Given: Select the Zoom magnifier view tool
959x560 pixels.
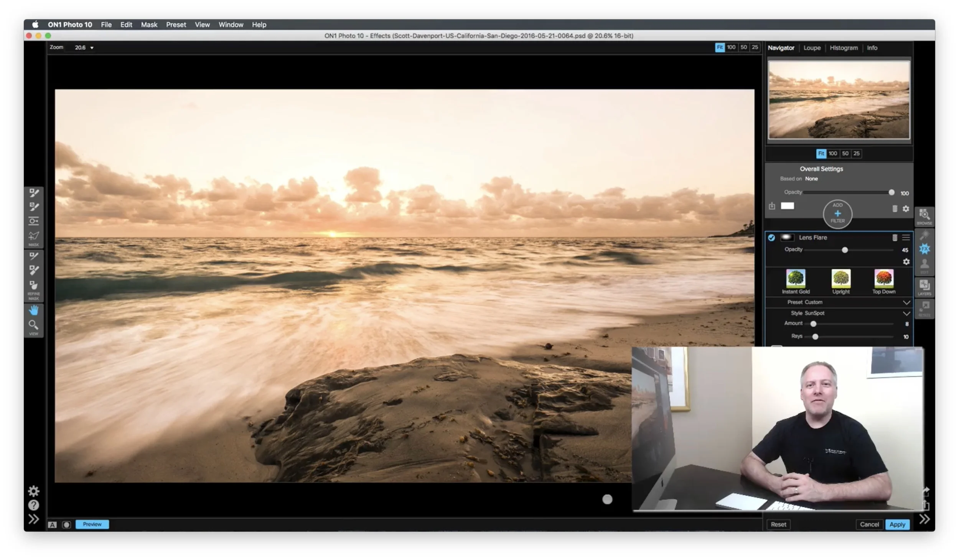Looking at the screenshot, I should coord(34,325).
